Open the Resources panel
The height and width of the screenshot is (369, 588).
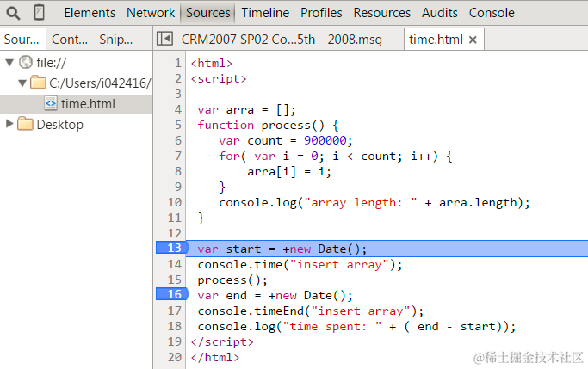pos(381,13)
